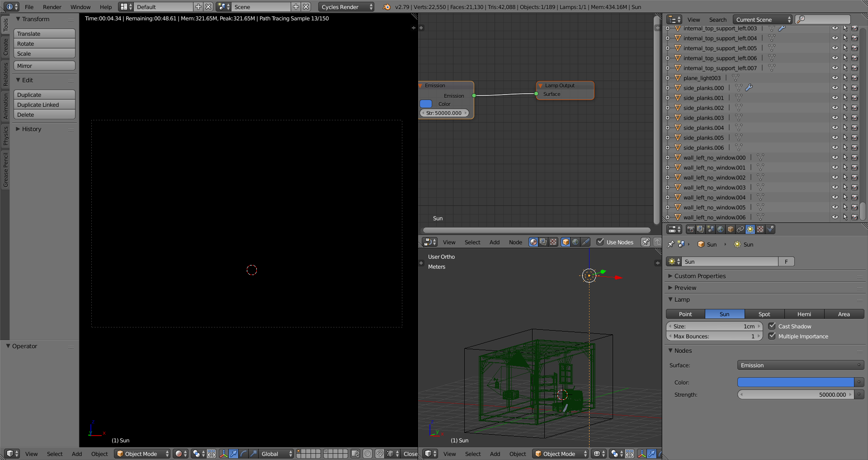Open the Render properties camera tab
This screenshot has height=460, width=868.
coord(690,229)
